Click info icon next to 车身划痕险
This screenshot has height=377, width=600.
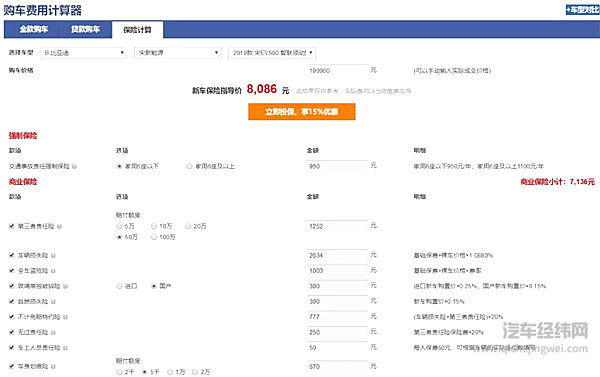tap(53, 367)
